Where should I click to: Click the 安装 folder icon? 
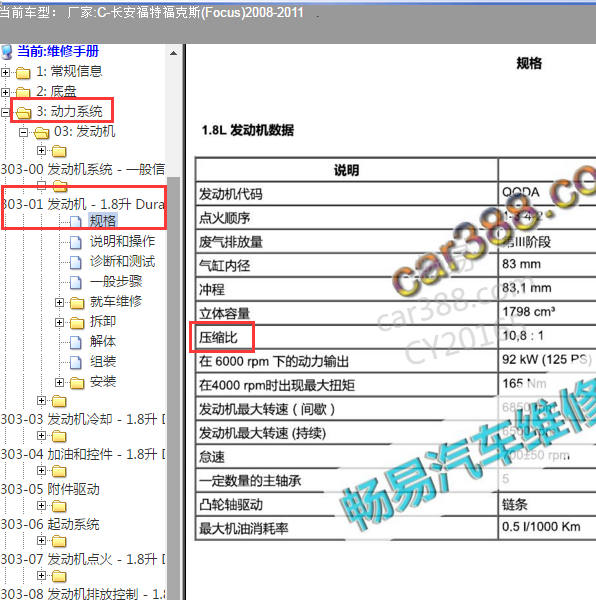coord(77,382)
